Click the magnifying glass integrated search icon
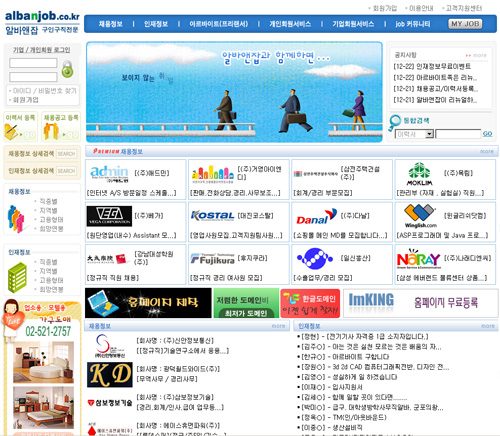The image size is (500, 436). point(395,123)
